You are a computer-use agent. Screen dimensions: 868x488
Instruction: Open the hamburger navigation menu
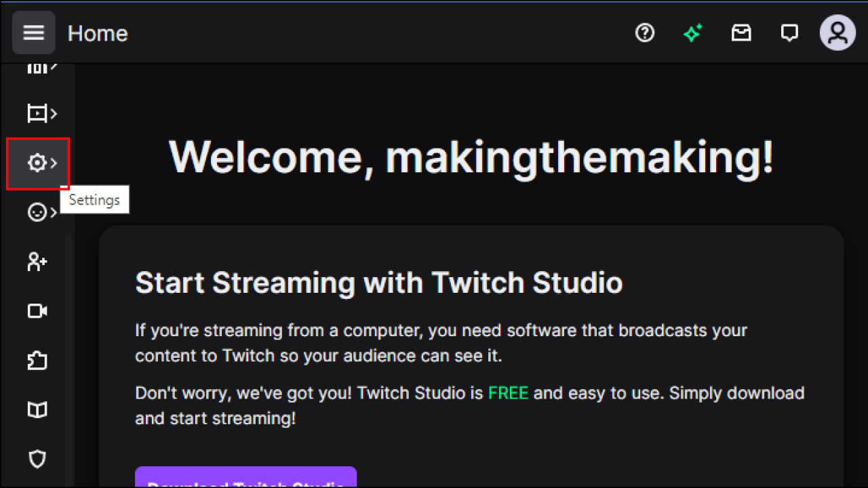[x=33, y=33]
